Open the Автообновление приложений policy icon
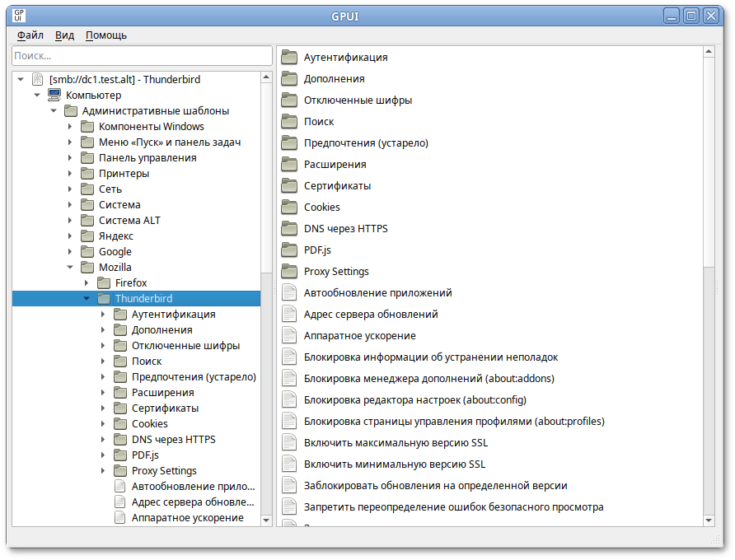This screenshot has width=735, height=560. (288, 292)
